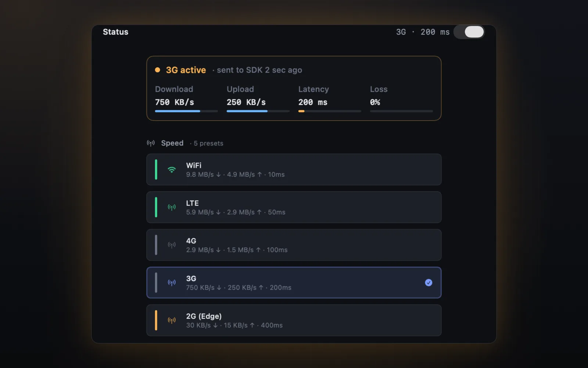The image size is (588, 368).
Task: Click the '5 presets' label
Action: pyautogui.click(x=208, y=143)
